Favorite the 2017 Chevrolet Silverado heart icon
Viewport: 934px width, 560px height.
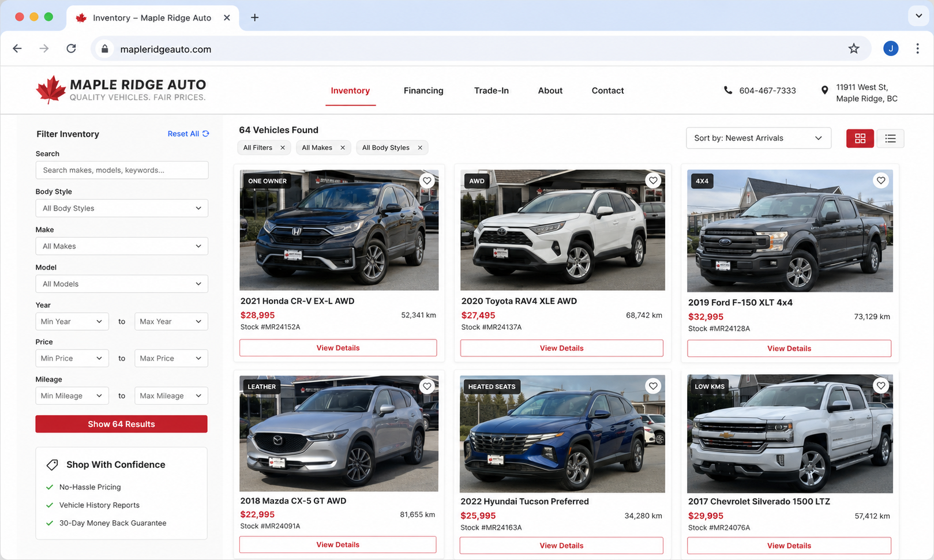(881, 385)
